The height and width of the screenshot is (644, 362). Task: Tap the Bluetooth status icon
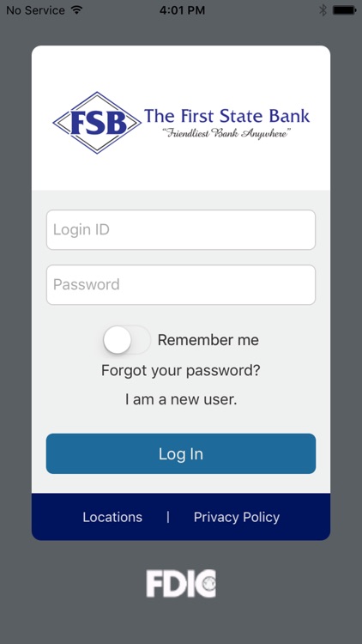pos(323,10)
